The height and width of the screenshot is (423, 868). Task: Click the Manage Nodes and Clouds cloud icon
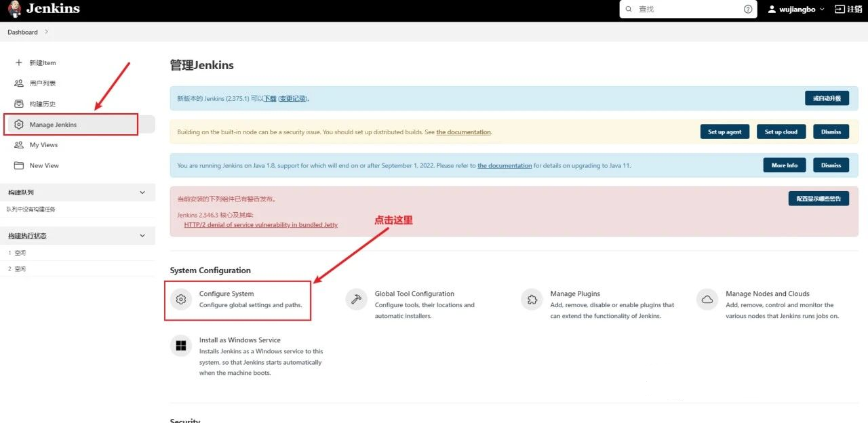(708, 299)
